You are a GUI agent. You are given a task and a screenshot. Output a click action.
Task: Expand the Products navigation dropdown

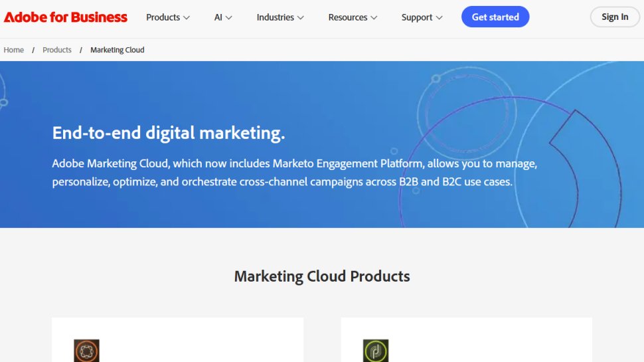coord(168,17)
